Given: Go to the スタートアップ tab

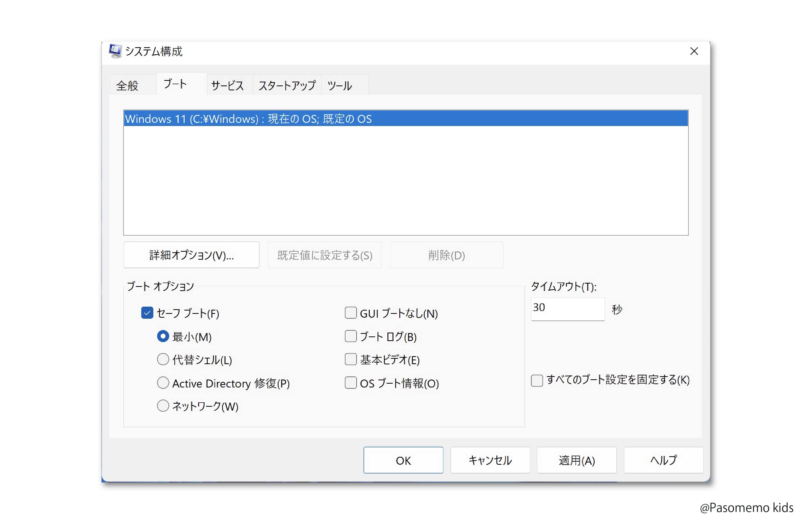Looking at the screenshot, I should (x=287, y=85).
